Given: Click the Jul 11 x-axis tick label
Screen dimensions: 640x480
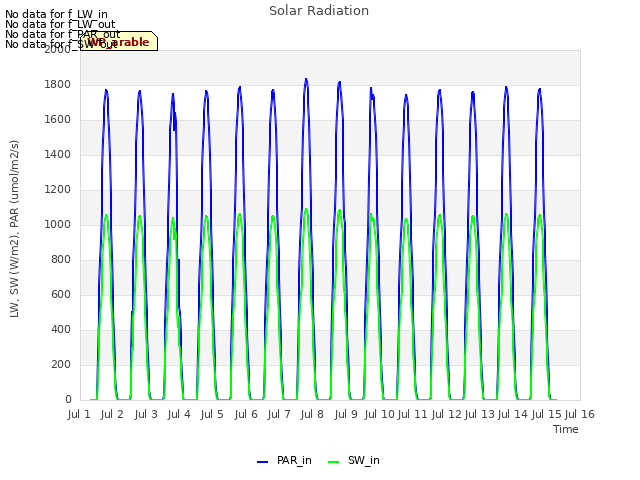Looking at the screenshot, I should pos(412,414).
